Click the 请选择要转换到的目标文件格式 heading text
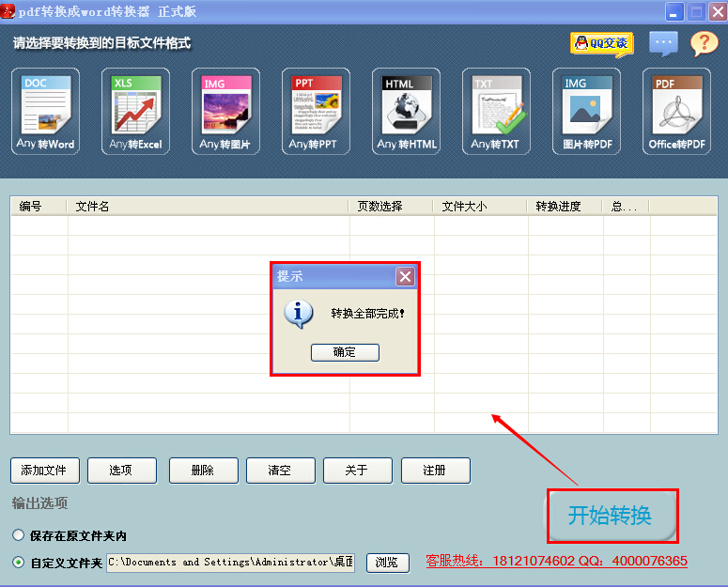 (x=101, y=43)
